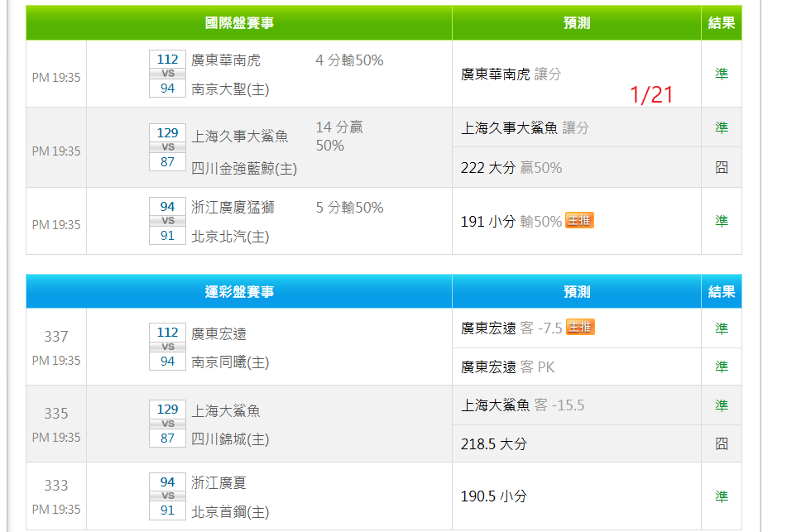Image resolution: width=787 pixels, height=532 pixels.
Task: Click the 結果 header in the 國際盤 table
Action: (722, 22)
